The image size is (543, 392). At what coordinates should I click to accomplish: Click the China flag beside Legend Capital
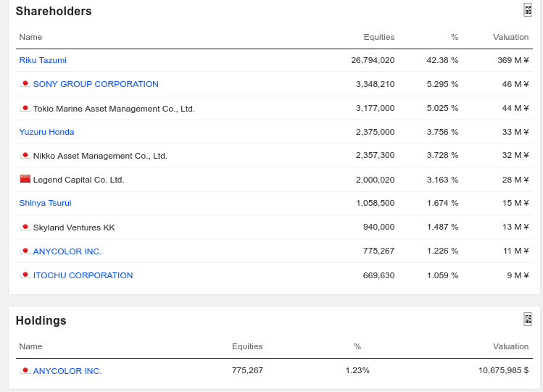25,178
